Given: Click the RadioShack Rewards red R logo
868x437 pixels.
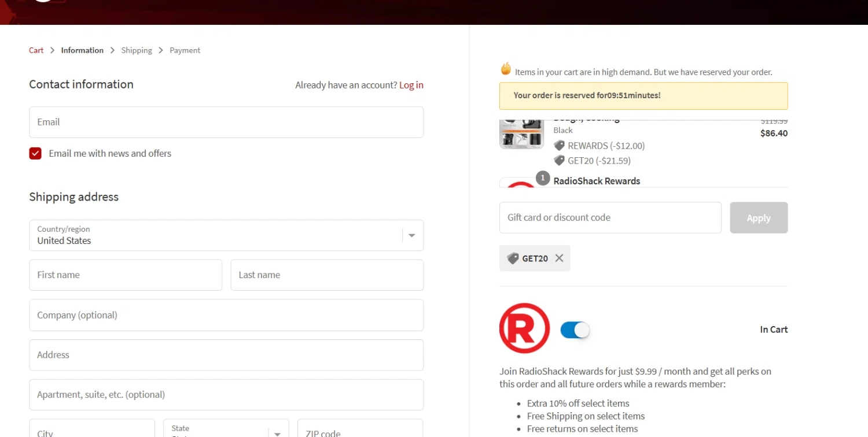Looking at the screenshot, I should pyautogui.click(x=524, y=328).
